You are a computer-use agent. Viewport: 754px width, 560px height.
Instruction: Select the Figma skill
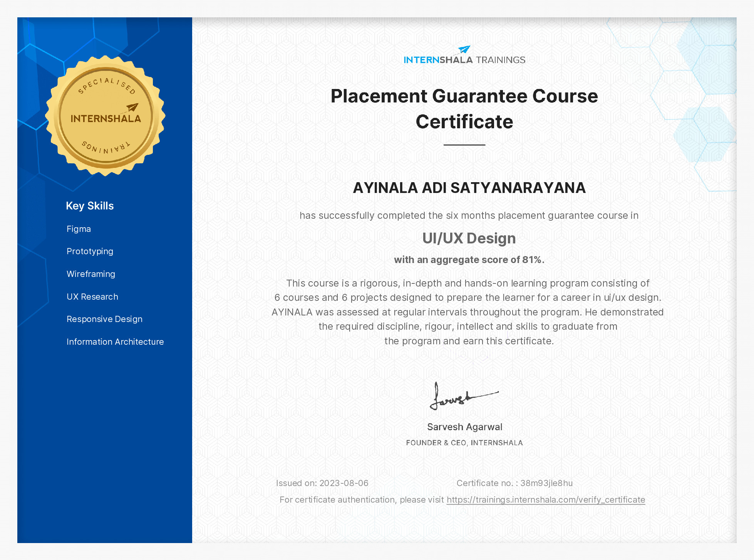coord(79,229)
